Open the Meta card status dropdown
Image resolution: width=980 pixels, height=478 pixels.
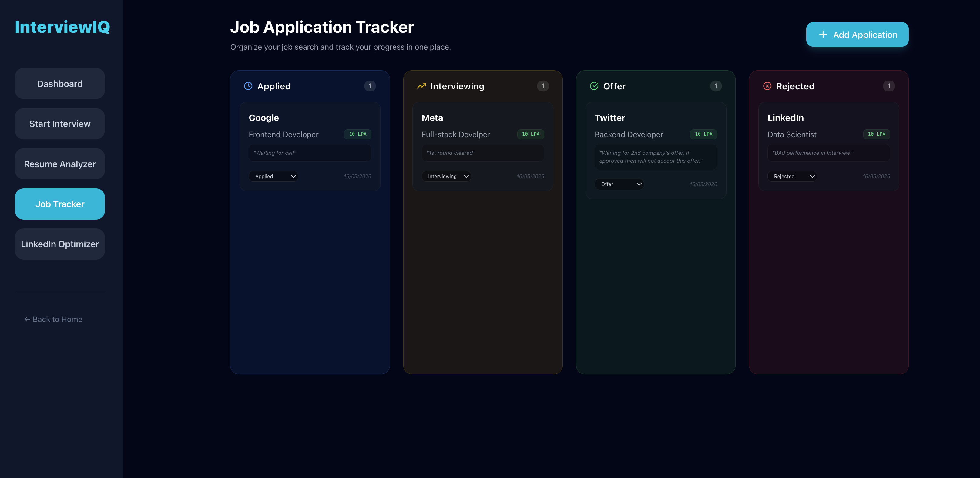click(446, 176)
